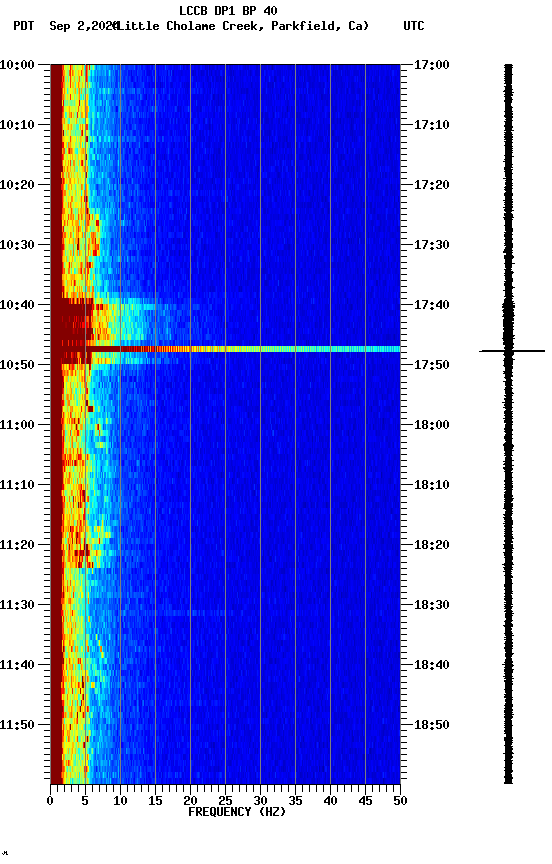Click the '30' frequency axis tick label
Viewport: 552px width, 864px height.
[x=260, y=801]
